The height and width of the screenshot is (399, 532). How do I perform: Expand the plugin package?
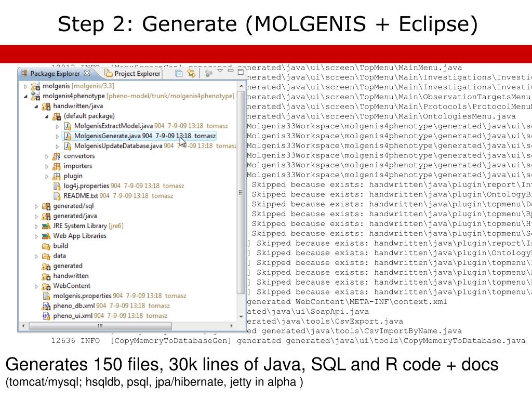coord(46,177)
